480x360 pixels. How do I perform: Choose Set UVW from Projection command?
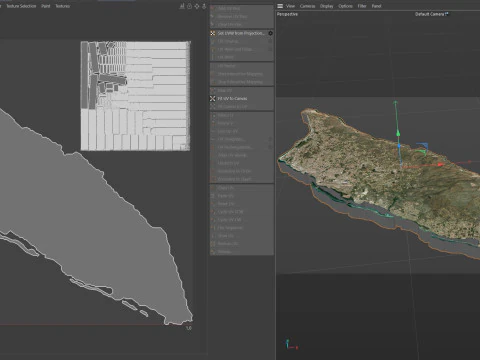(241, 33)
